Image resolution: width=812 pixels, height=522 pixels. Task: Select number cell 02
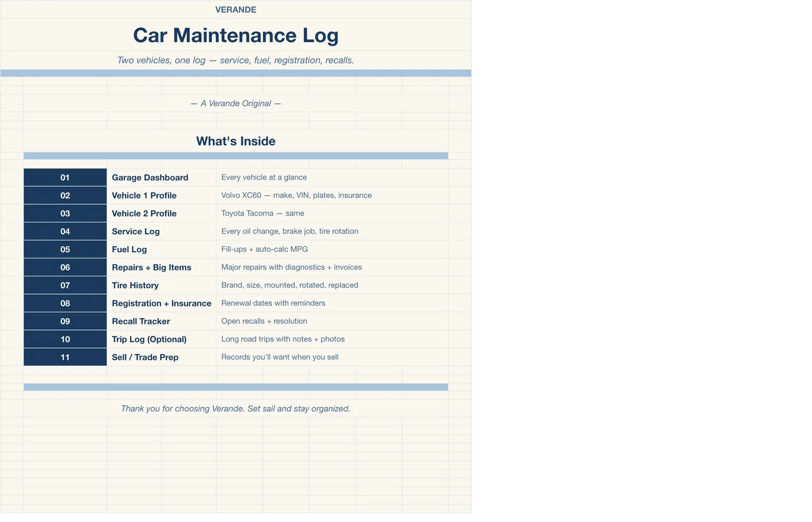[65, 195]
